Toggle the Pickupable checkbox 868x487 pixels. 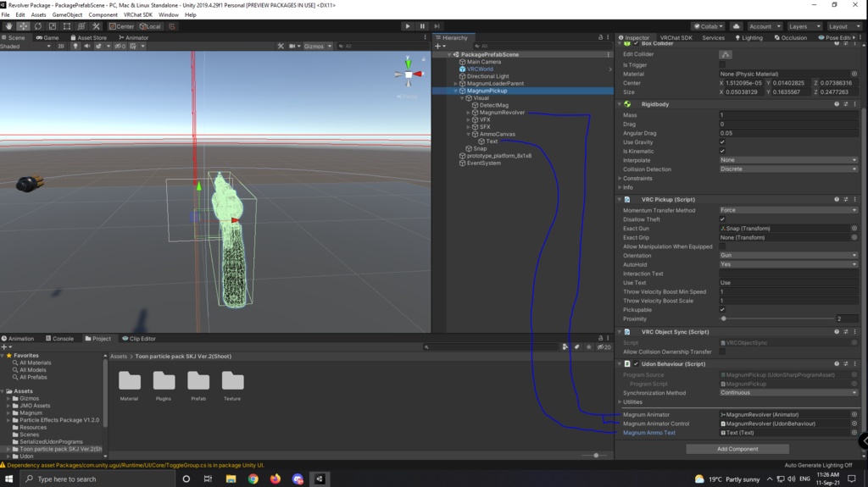(x=722, y=310)
